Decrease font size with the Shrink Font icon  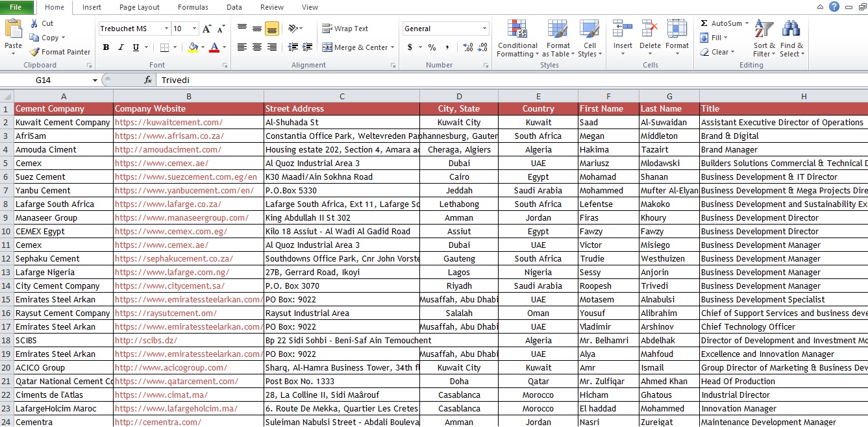tap(221, 29)
